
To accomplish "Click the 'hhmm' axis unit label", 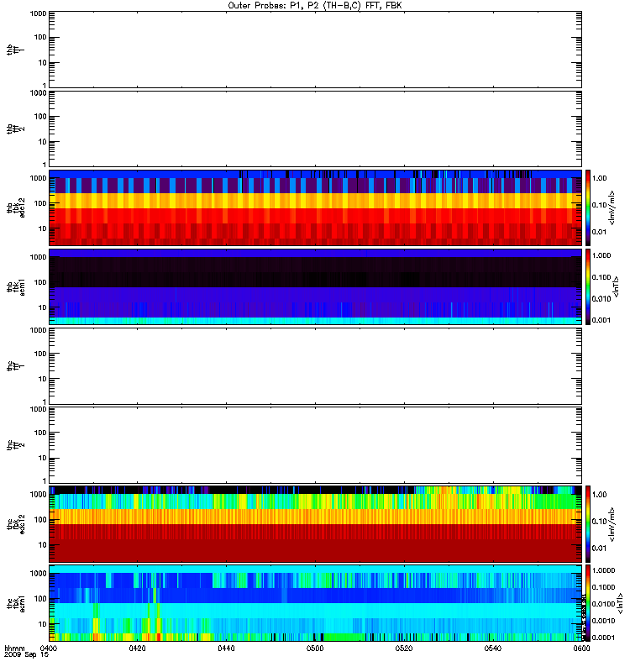I will click(x=14, y=648).
